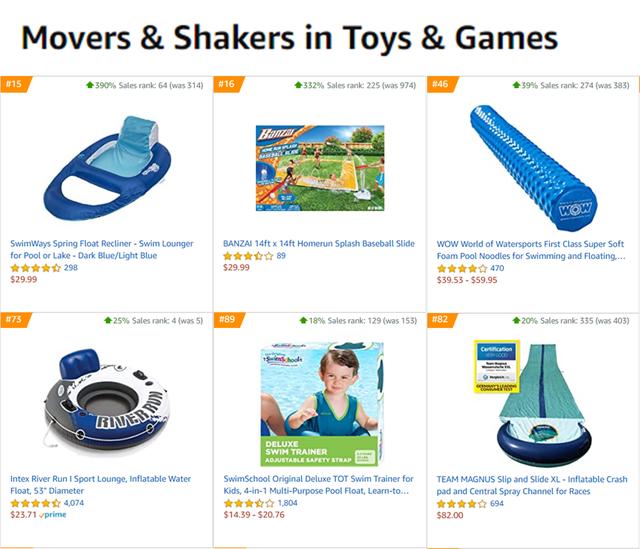
Task: Open the 694 reviews count link
Action: coord(497,503)
